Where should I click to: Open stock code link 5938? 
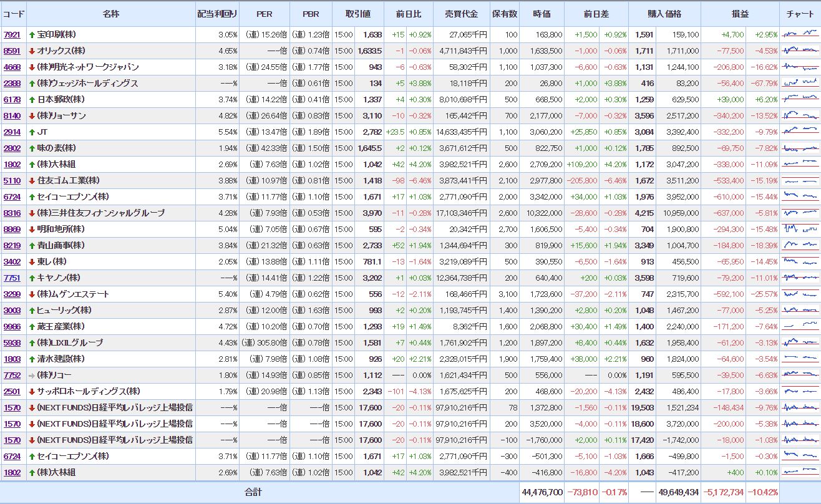12,343
